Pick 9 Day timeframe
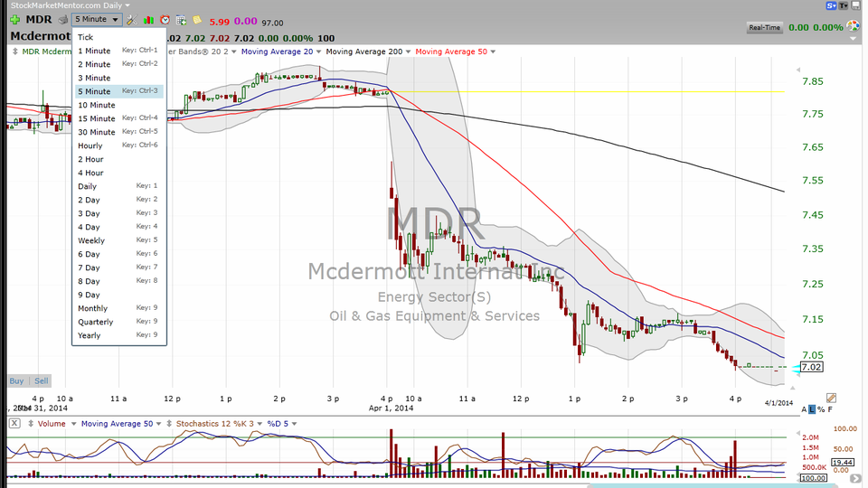This screenshot has width=868, height=488. coord(119,295)
